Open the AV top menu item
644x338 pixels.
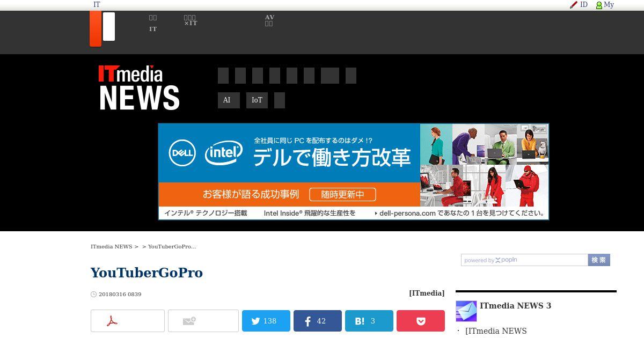269,20
